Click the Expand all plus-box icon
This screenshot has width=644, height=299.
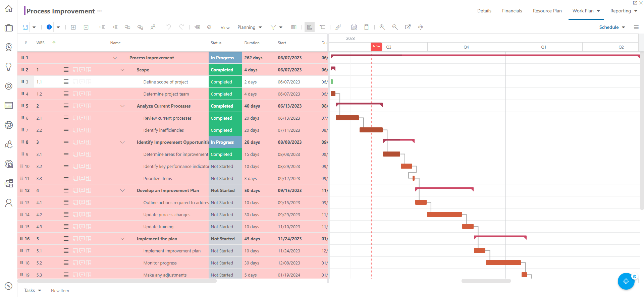(73, 27)
